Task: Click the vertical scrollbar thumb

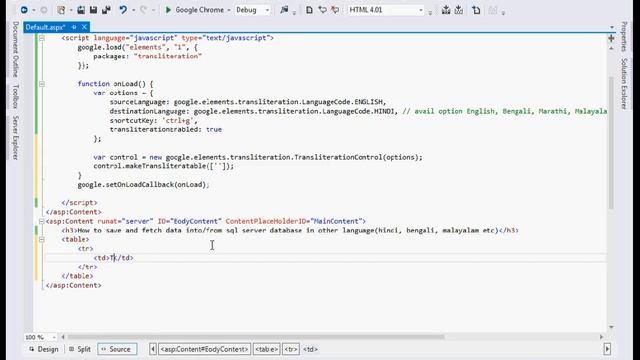Action: [611, 143]
